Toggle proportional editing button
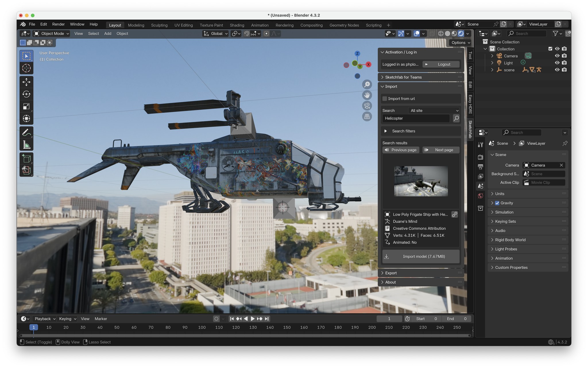588x368 pixels. coord(266,34)
